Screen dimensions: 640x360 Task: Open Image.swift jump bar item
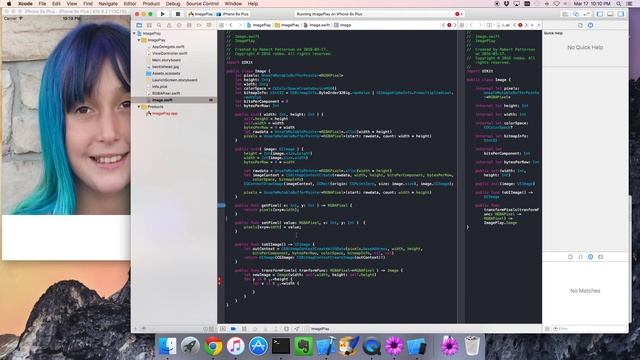[317, 25]
